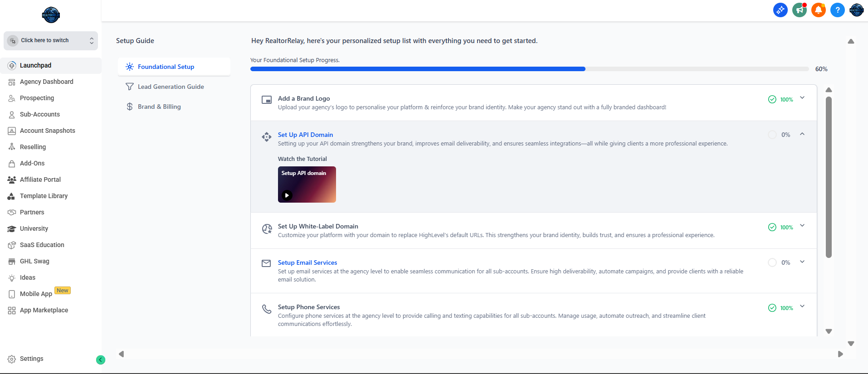Toggle the Set Up API Domain completion circle
Image resolution: width=868 pixels, height=374 pixels.
click(772, 135)
